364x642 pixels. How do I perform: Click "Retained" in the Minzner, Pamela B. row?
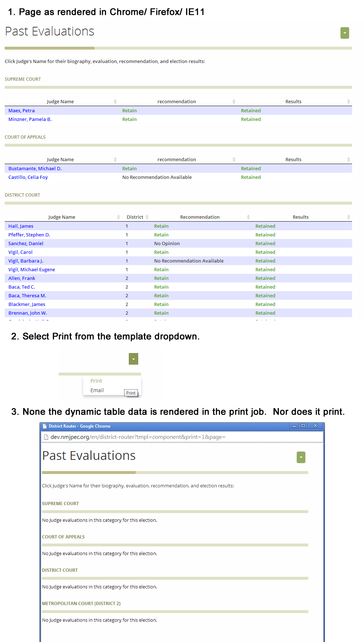click(x=251, y=119)
